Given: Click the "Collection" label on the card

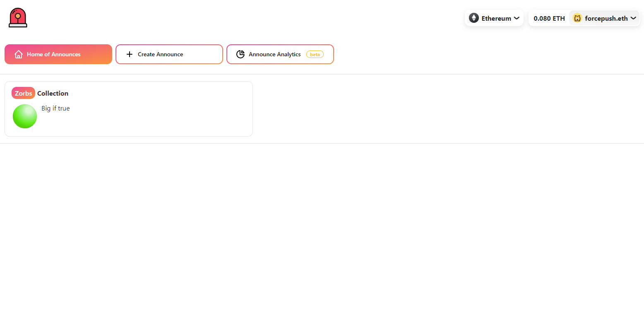Looking at the screenshot, I should (53, 93).
